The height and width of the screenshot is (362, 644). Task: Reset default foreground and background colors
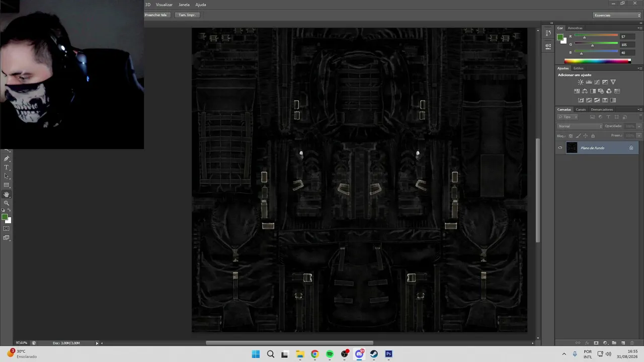3,211
